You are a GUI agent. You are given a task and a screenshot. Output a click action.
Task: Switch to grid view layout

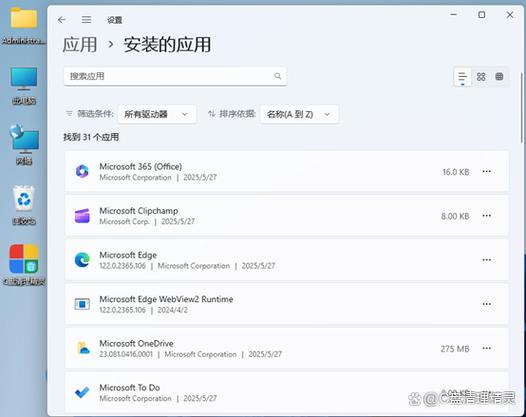[x=481, y=76]
